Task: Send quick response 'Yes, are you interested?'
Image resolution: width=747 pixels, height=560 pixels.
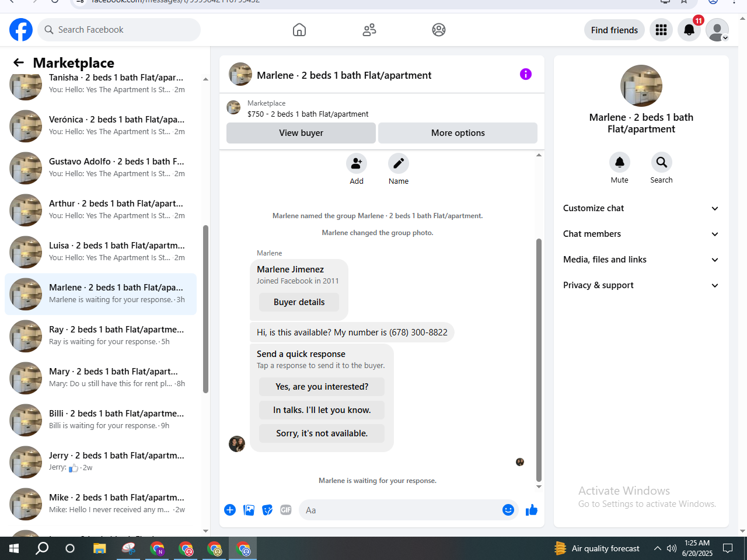Action: click(322, 387)
